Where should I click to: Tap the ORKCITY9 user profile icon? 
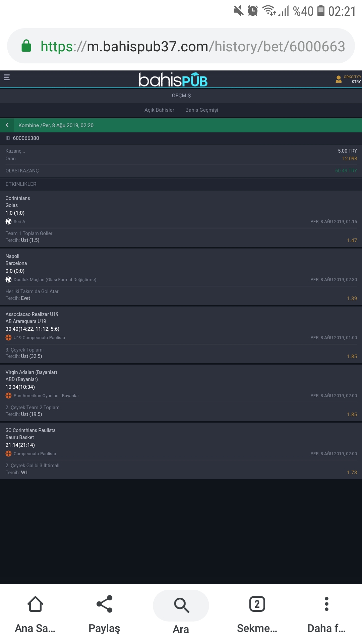[x=339, y=79]
